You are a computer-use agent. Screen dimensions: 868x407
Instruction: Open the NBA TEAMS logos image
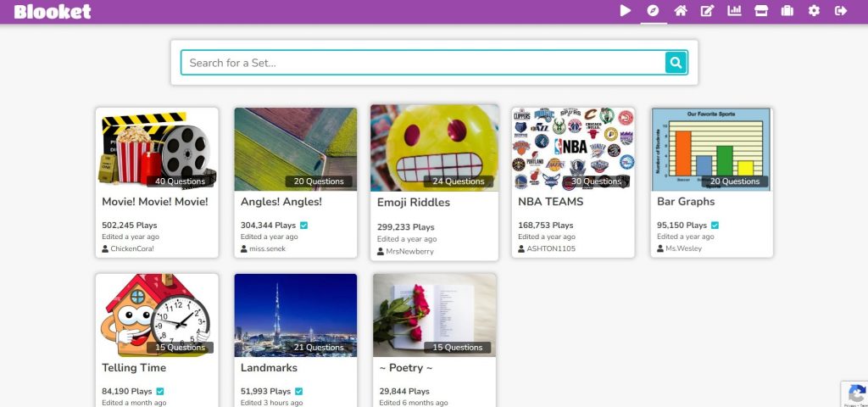coord(573,149)
